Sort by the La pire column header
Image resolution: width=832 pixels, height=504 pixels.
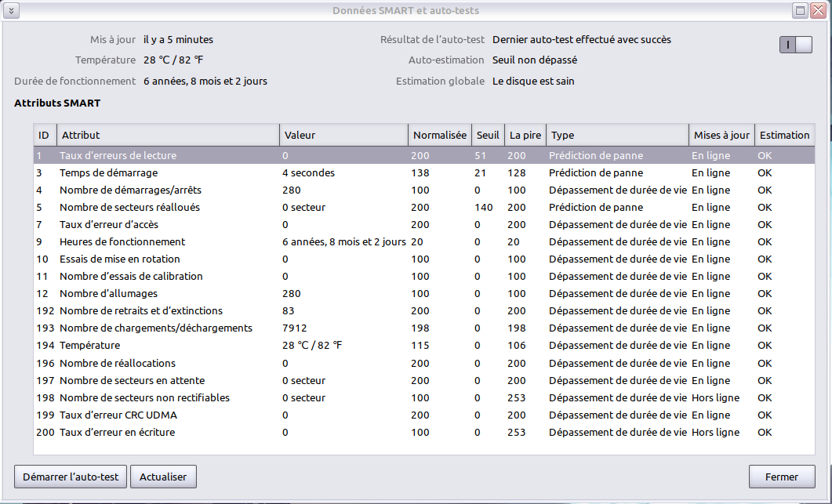tap(525, 136)
